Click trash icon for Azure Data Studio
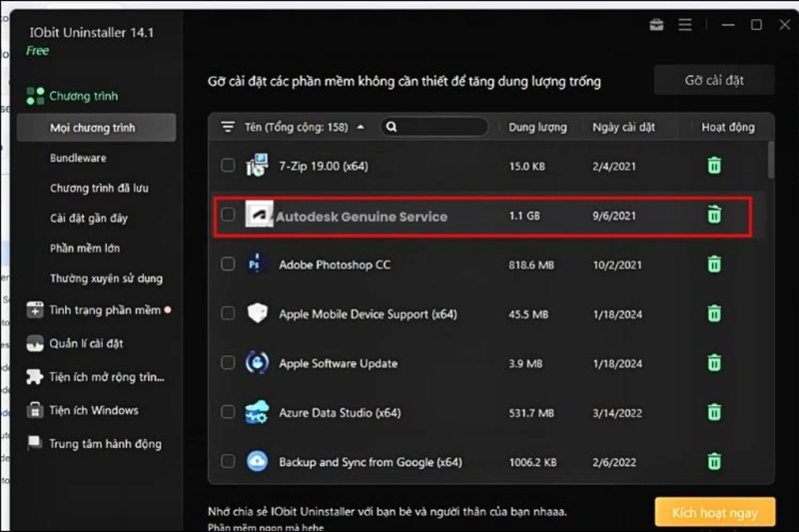Screen dimensions: 799x532 [714, 412]
